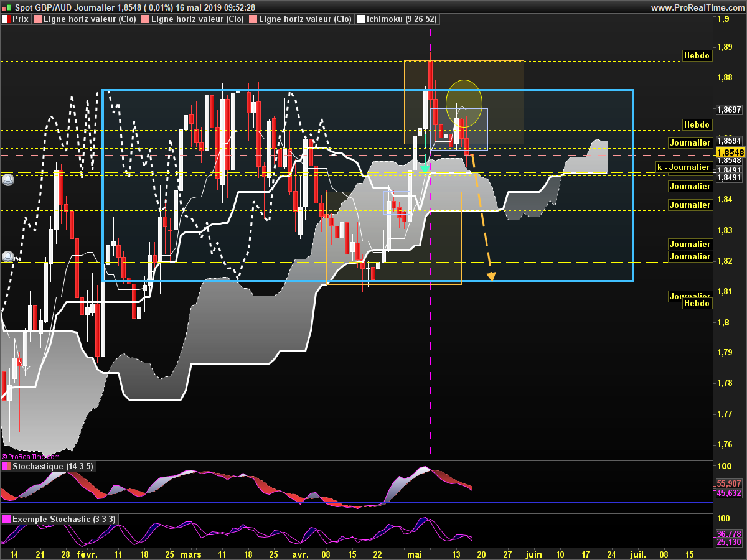The height and width of the screenshot is (560, 747).
Task: Select the yellow ellipse drawn over the candles
Action: [464, 101]
